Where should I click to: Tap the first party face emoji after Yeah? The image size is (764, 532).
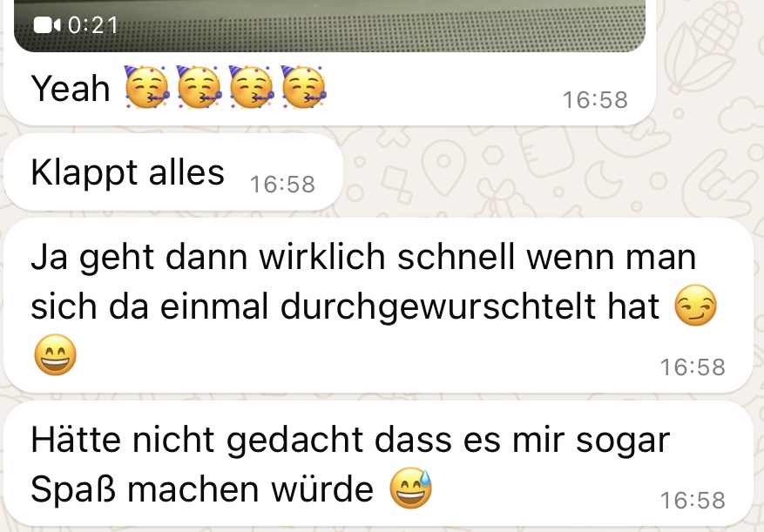tap(146, 87)
